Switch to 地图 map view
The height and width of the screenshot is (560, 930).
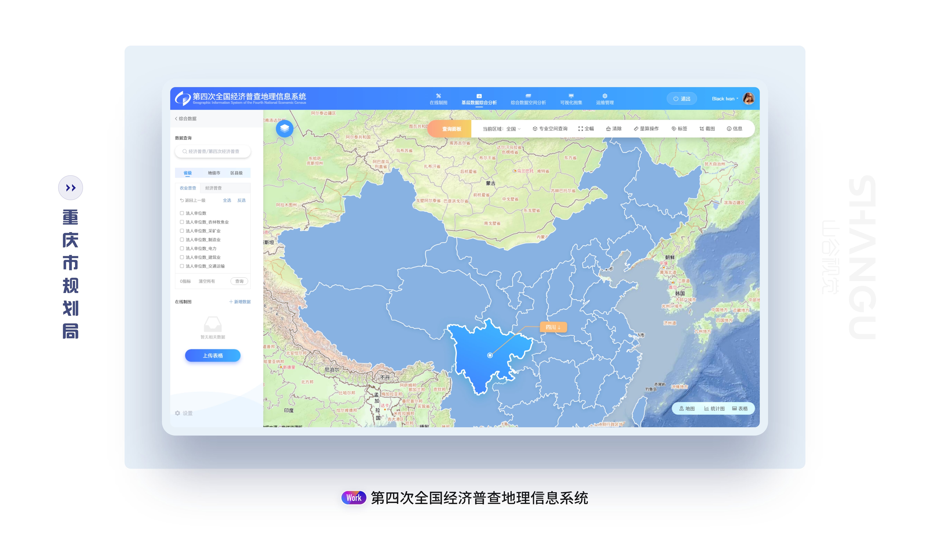[x=687, y=408]
